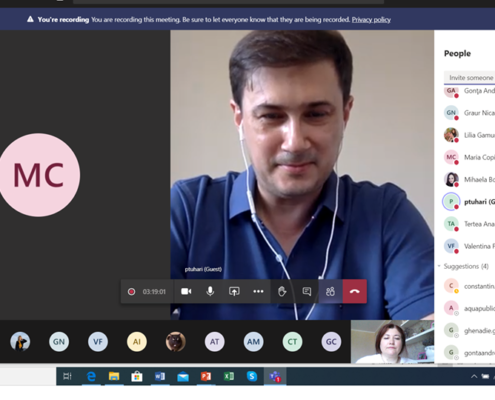This screenshot has height=400, width=495.
Task: Open Microsoft Teams from taskbar
Action: pyautogui.click(x=275, y=377)
